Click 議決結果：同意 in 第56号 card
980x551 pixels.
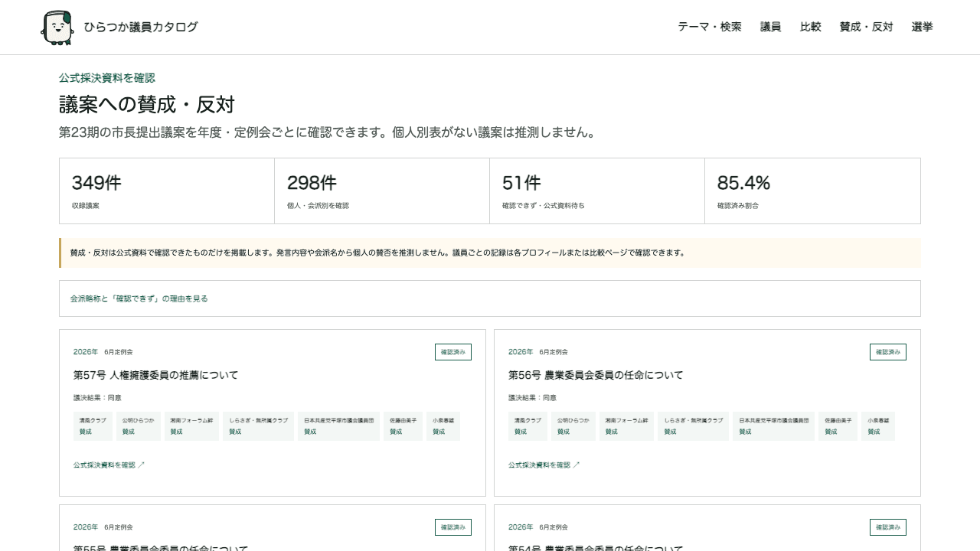pos(532,398)
